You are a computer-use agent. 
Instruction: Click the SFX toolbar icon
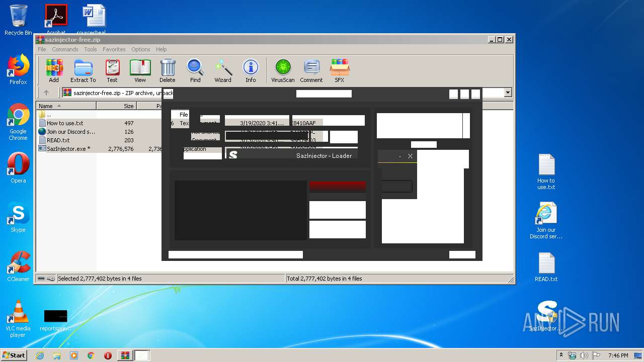coord(340,70)
